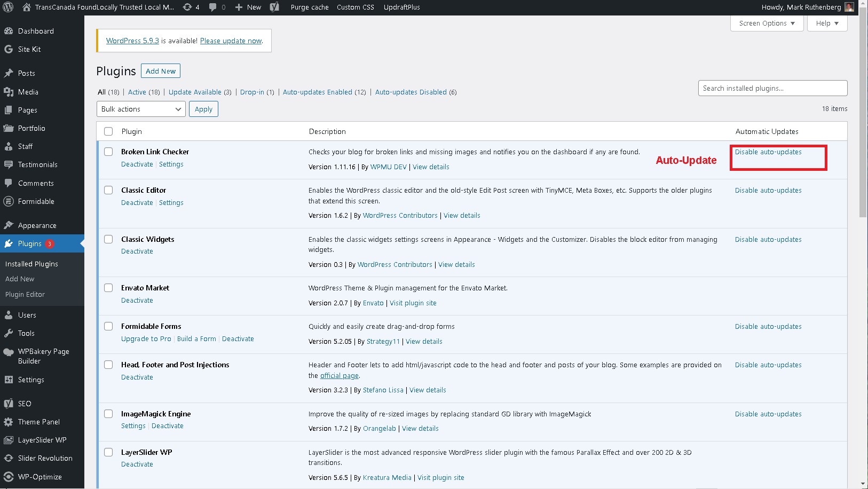The width and height of the screenshot is (868, 489).
Task: Click the WPBakery Page Builder icon
Action: (x=9, y=352)
